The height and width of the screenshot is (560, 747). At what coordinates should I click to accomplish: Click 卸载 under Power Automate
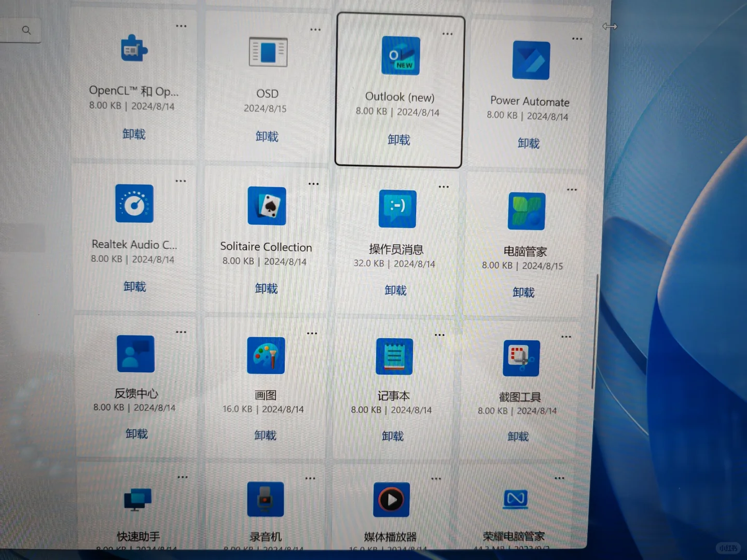point(529,143)
